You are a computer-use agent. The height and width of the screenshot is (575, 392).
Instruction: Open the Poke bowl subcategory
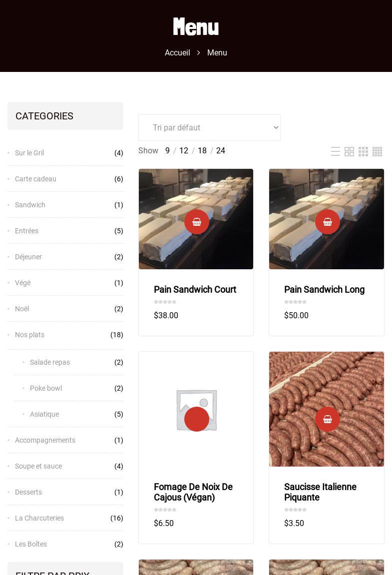click(x=46, y=388)
